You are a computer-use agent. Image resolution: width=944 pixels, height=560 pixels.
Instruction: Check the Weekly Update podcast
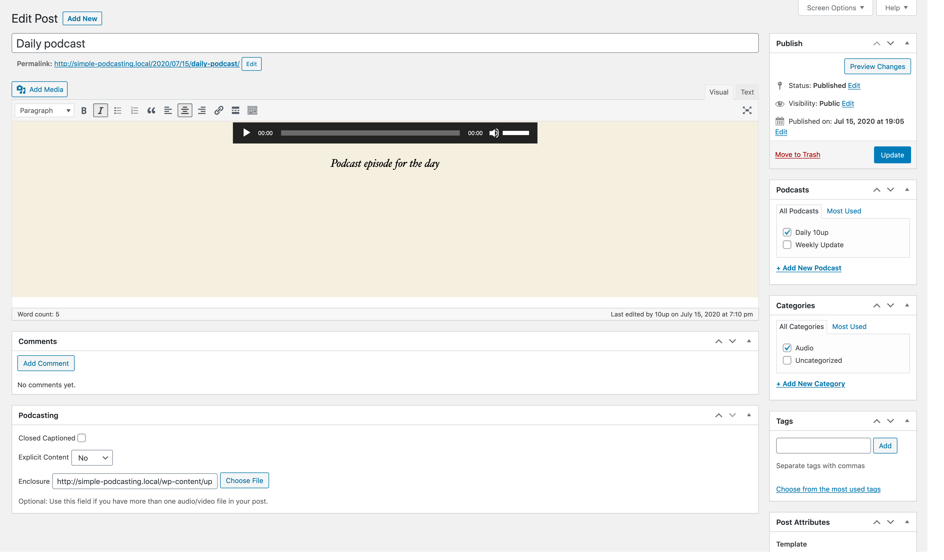787,245
